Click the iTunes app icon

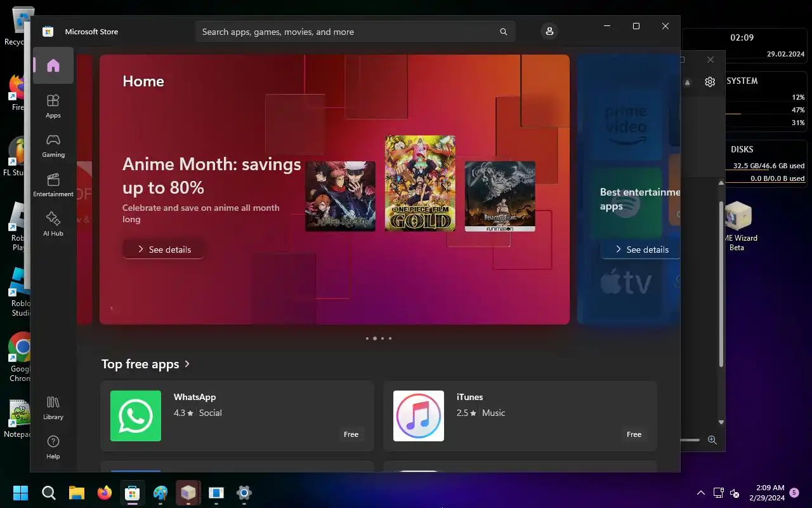click(x=419, y=416)
